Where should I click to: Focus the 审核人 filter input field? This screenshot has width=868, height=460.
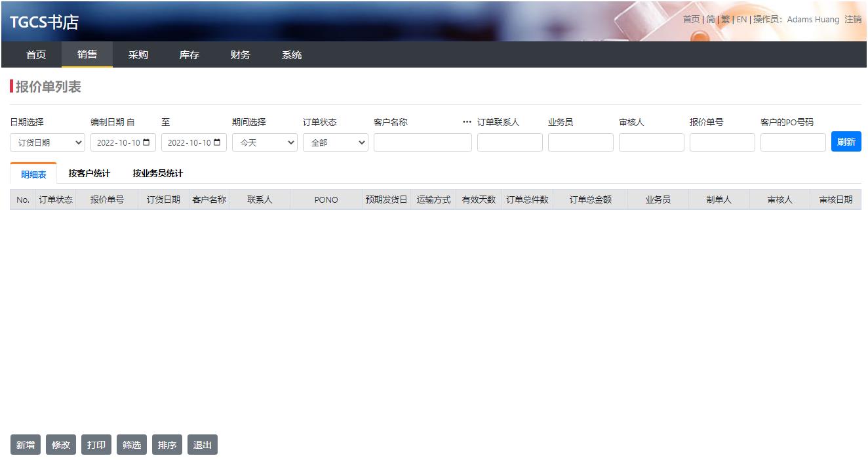click(x=652, y=142)
